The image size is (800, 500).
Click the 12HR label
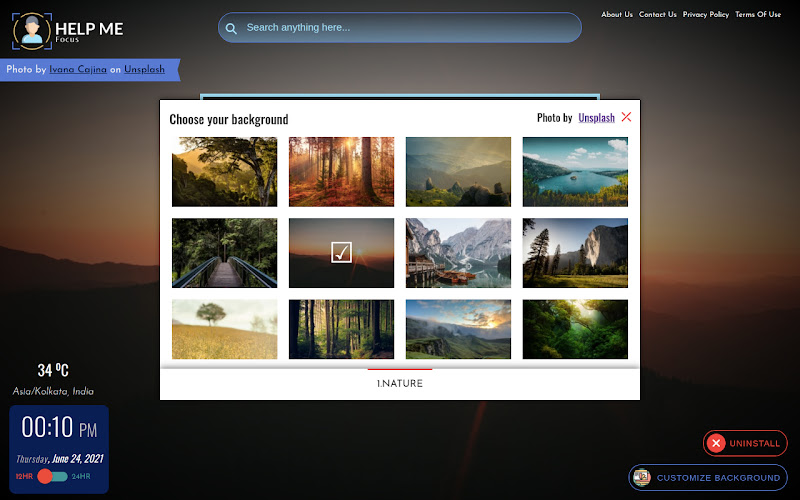(x=24, y=476)
